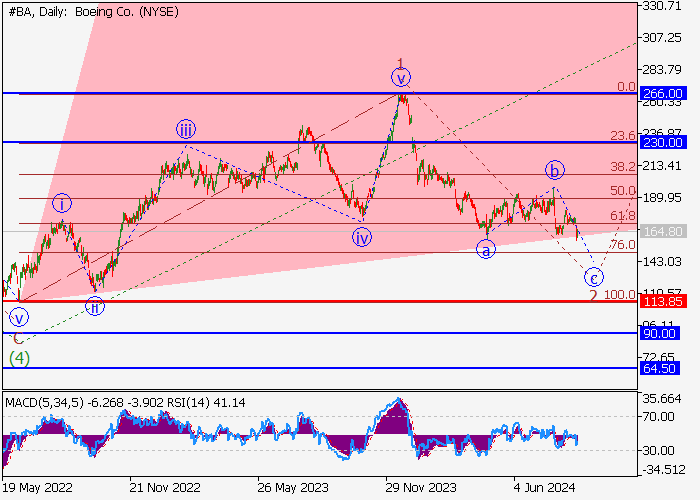Click the 72.65 price axis value
The width and height of the screenshot is (700, 500).
click(x=658, y=357)
